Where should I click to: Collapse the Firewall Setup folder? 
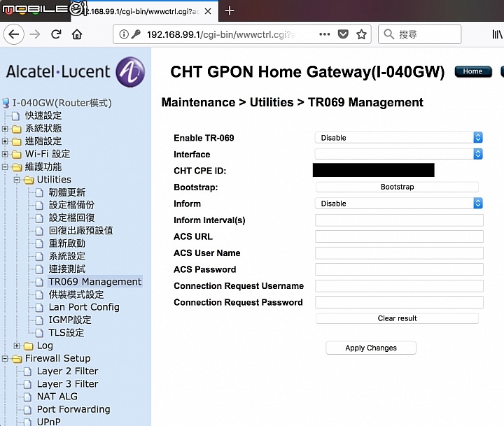coord(5,359)
